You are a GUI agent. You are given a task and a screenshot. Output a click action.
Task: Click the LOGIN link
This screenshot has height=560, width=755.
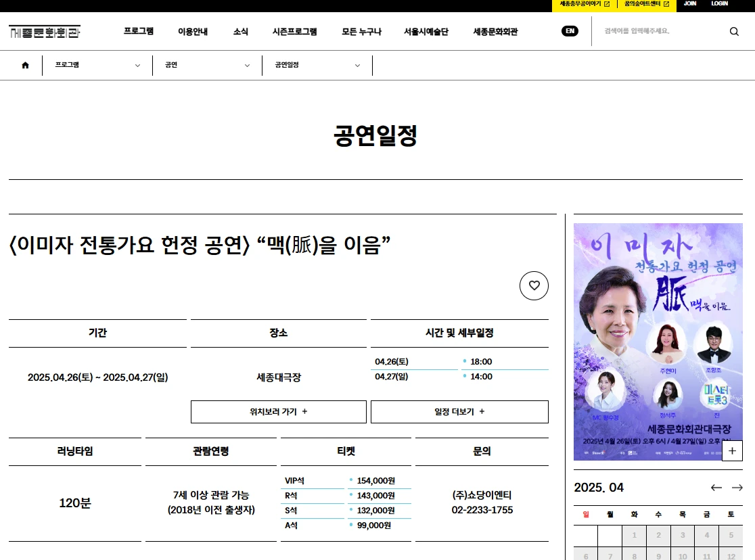pyautogui.click(x=719, y=3)
